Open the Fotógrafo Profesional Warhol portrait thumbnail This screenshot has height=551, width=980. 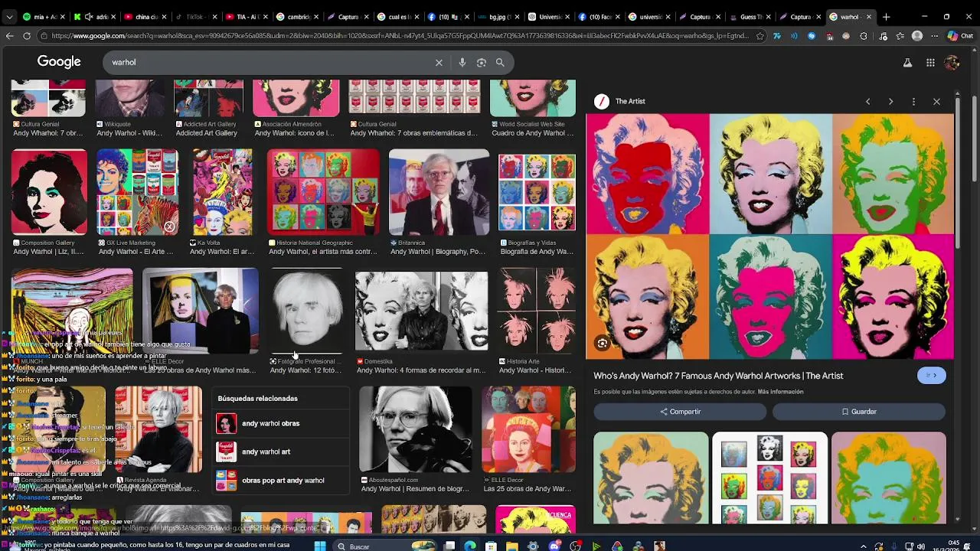(x=306, y=311)
